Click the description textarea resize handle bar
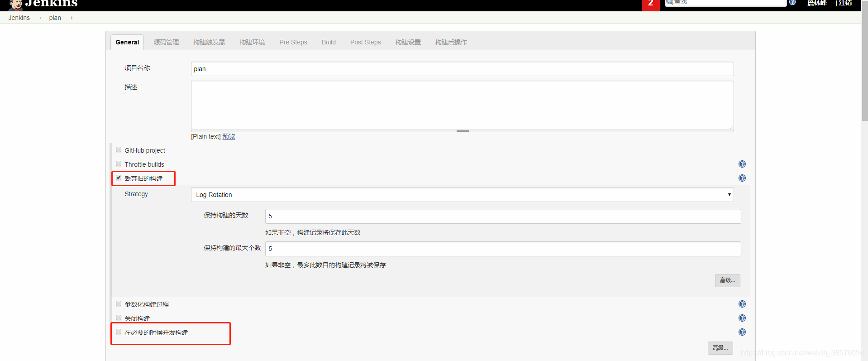 click(462, 131)
